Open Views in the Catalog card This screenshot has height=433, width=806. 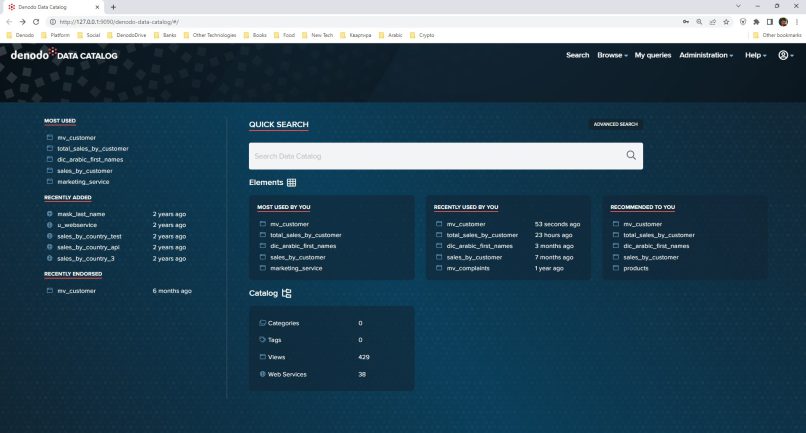(276, 357)
